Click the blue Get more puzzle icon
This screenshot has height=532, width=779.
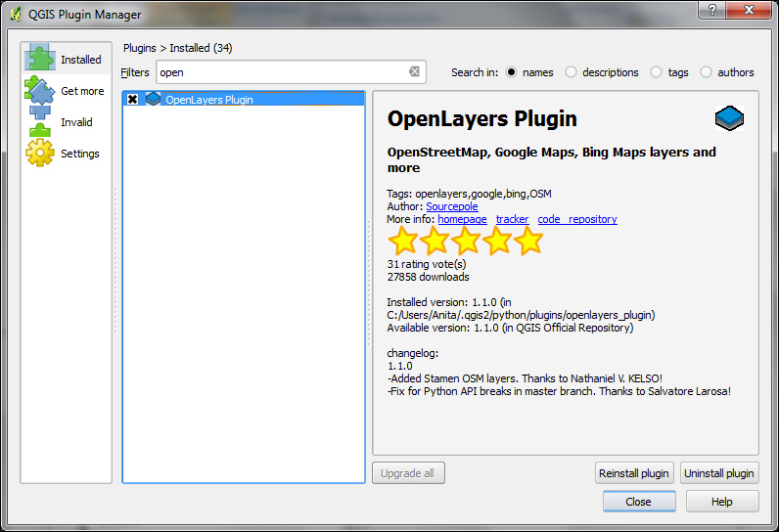[x=40, y=91]
